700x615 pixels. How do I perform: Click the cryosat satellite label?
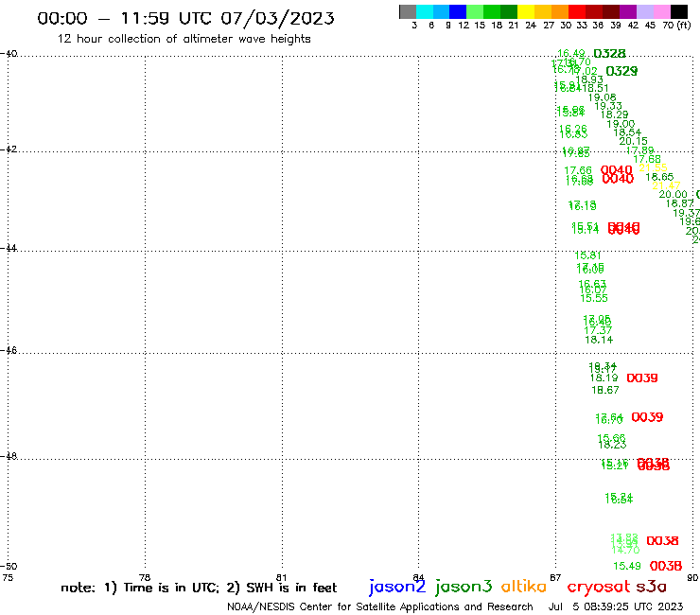point(598,587)
